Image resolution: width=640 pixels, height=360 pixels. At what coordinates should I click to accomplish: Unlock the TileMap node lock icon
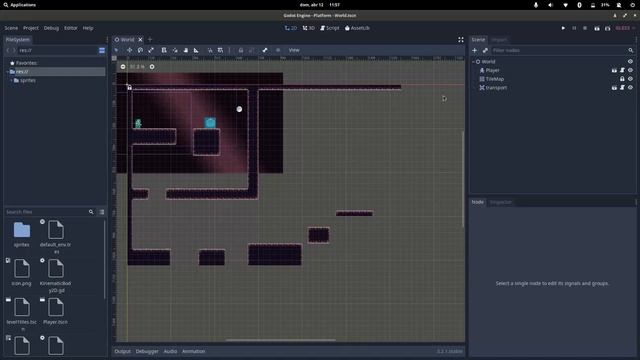[x=622, y=79]
